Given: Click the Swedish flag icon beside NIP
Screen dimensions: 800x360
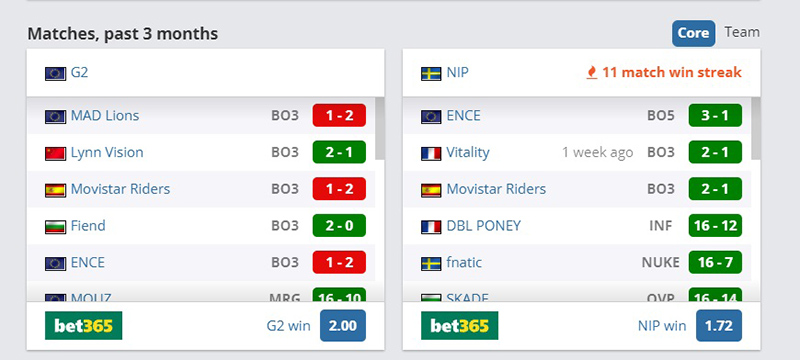Looking at the screenshot, I should click(431, 73).
